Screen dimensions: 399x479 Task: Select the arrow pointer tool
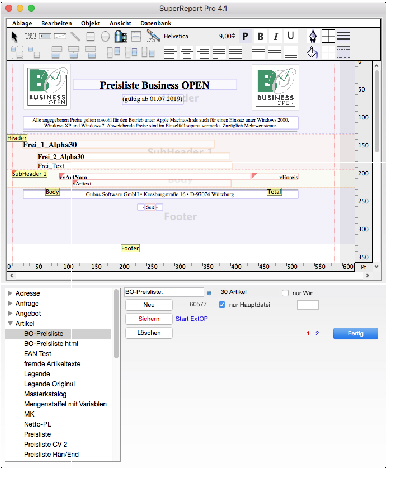14,36
